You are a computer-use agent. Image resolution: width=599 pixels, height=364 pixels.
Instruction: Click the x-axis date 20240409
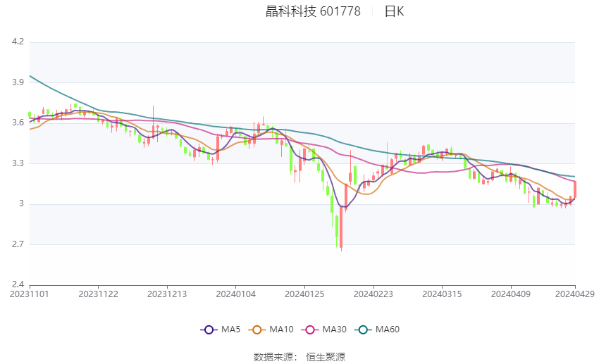[511, 294]
